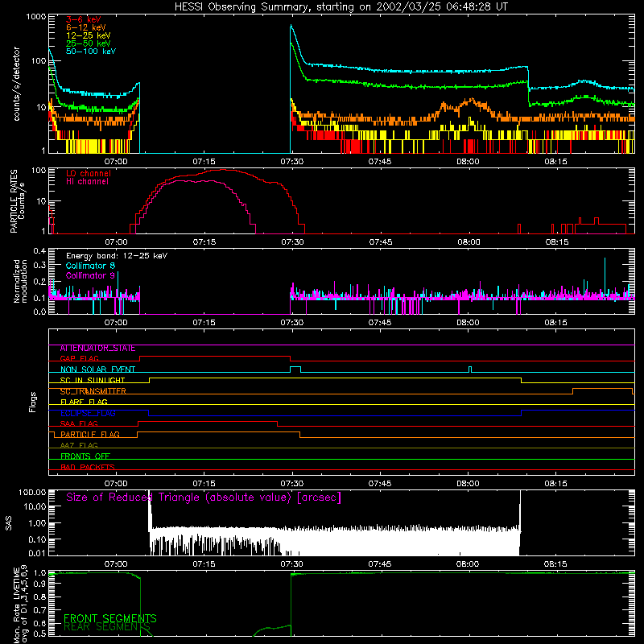Click the 07:45 tick under particle rates panel
The image size is (644, 644).
[x=380, y=242]
